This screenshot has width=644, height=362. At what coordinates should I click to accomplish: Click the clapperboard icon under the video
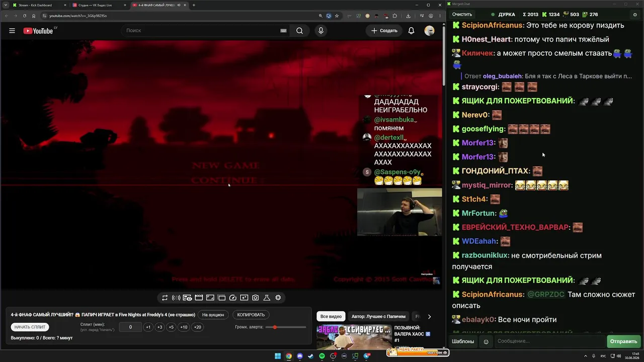point(199,298)
